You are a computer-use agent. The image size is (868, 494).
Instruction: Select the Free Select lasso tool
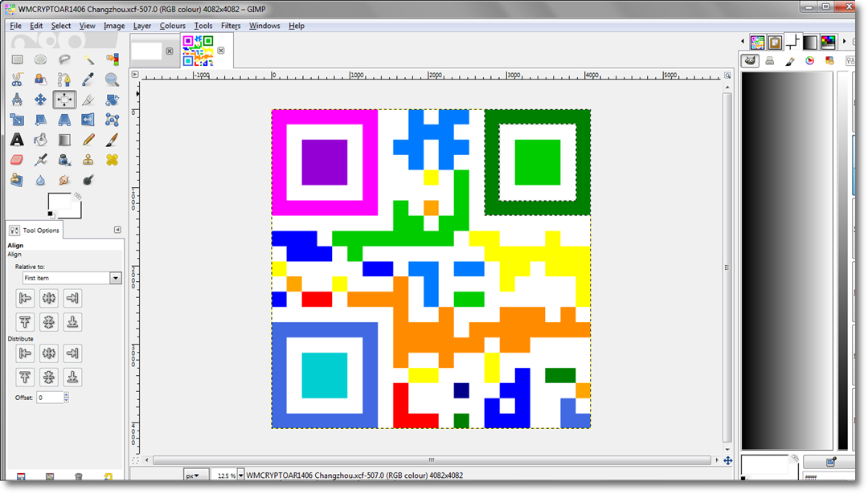pos(64,59)
